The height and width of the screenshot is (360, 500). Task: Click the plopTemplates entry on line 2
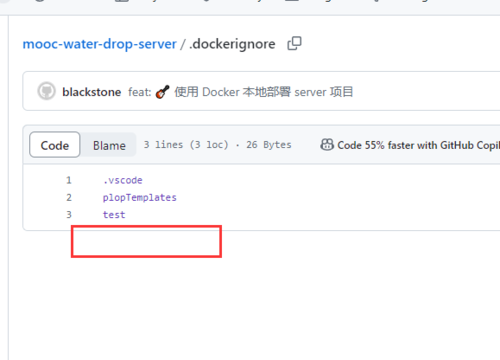140,198
